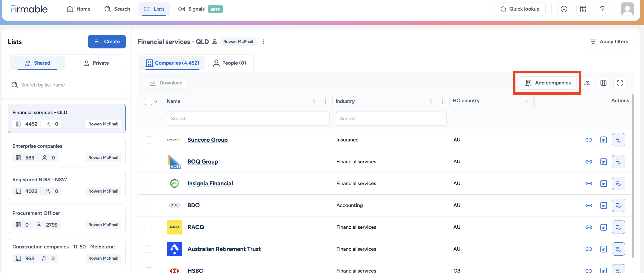644x273 pixels.
Task: Switch to the Private lists tab
Action: pos(96,63)
